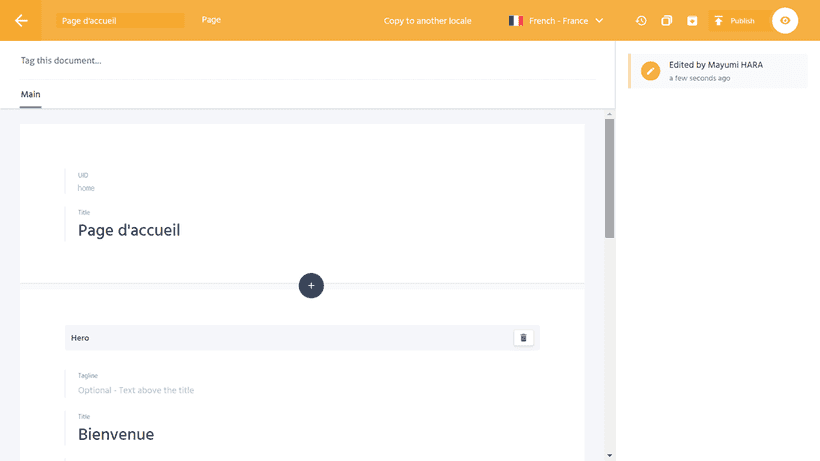Click the Hero slice header
This screenshot has height=461, width=820.
coord(302,338)
